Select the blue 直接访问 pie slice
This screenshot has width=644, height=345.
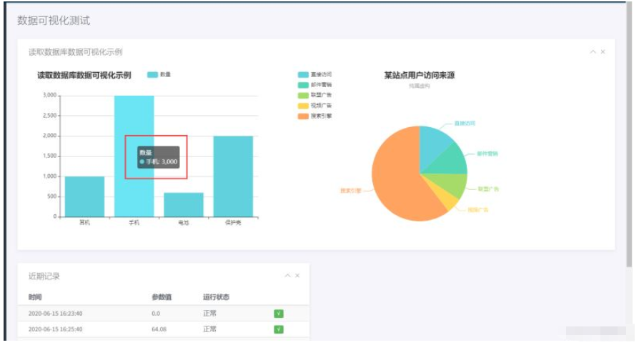click(433, 146)
